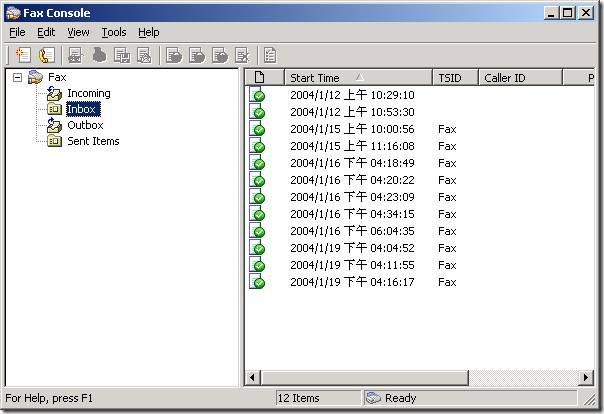Open the Incoming folder
604x414 pixels.
(89, 93)
